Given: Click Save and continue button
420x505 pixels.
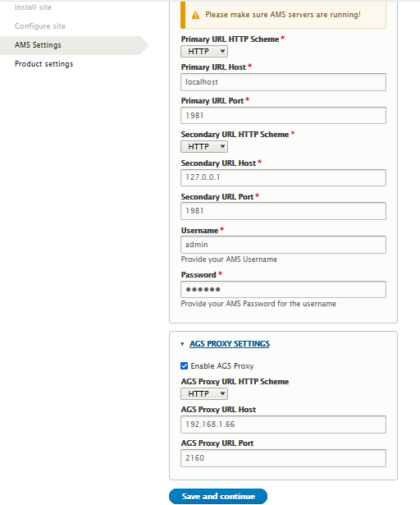Looking at the screenshot, I should 218,496.
